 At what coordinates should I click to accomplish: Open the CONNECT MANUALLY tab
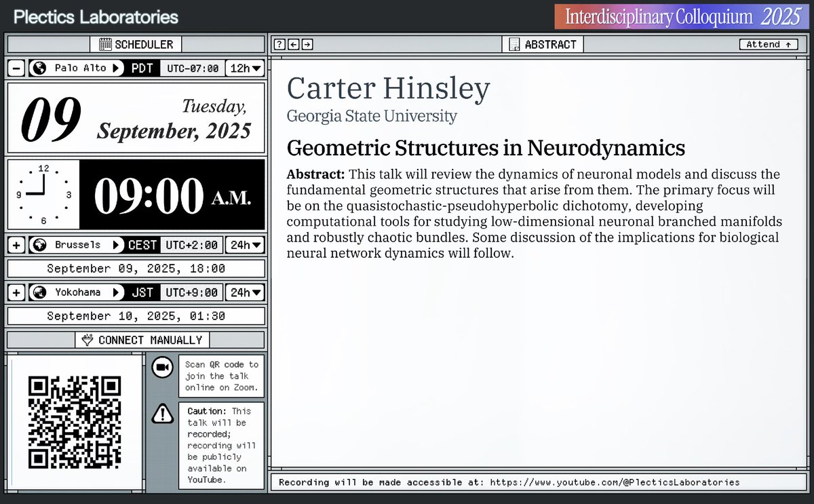[142, 340]
